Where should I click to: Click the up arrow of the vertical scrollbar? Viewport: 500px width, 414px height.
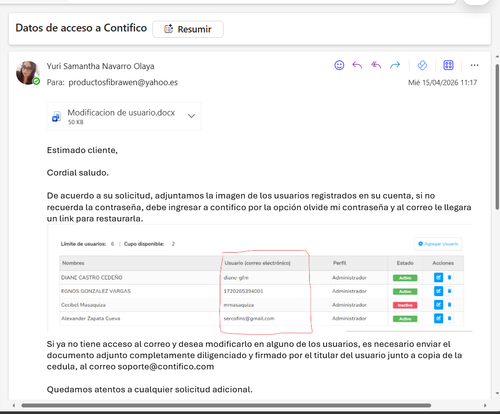point(497,57)
